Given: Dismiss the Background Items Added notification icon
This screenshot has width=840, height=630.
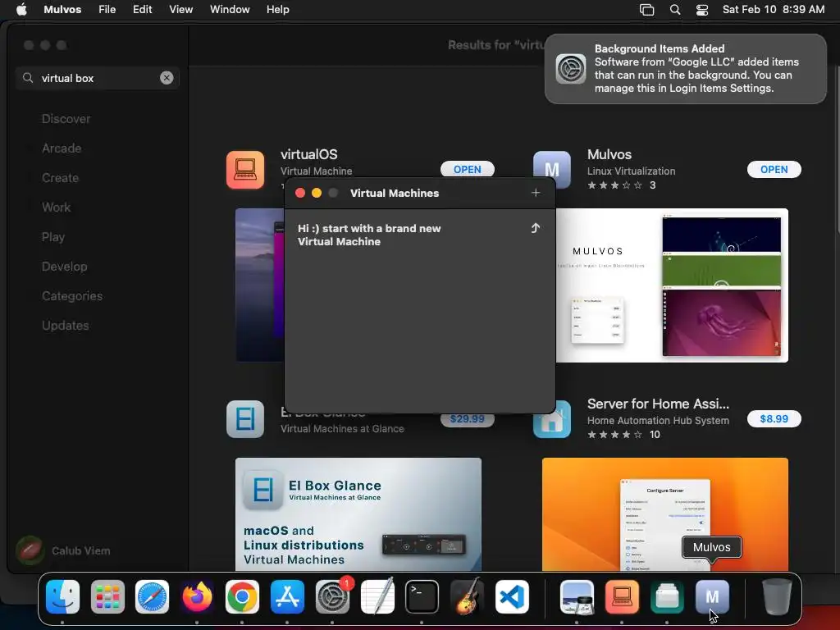Looking at the screenshot, I should click(571, 69).
